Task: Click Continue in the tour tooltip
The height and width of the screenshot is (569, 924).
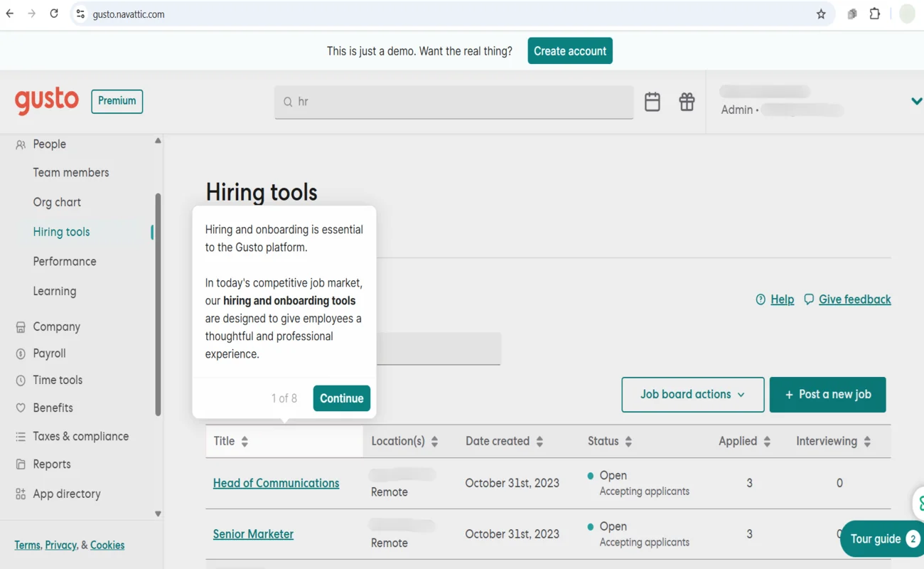Action: pos(342,398)
